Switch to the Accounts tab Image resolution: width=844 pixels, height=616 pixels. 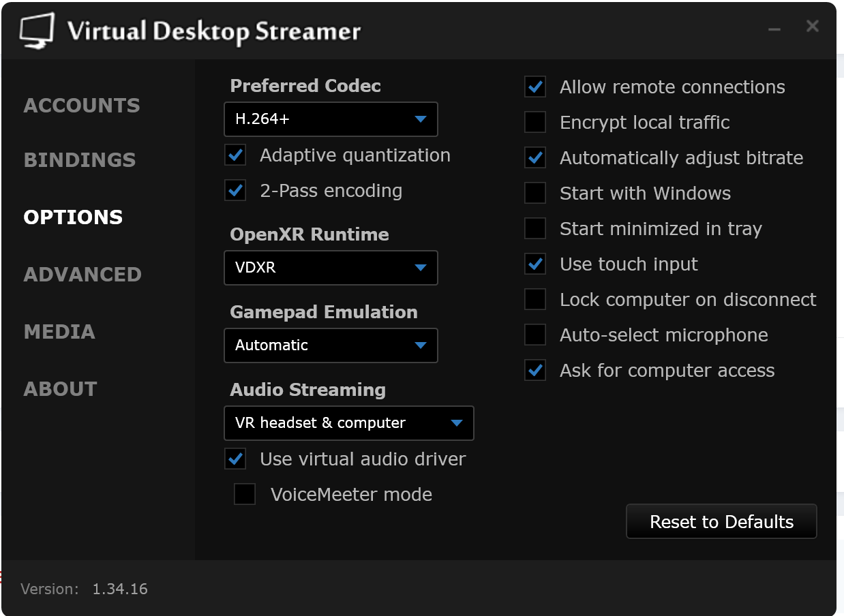82,106
